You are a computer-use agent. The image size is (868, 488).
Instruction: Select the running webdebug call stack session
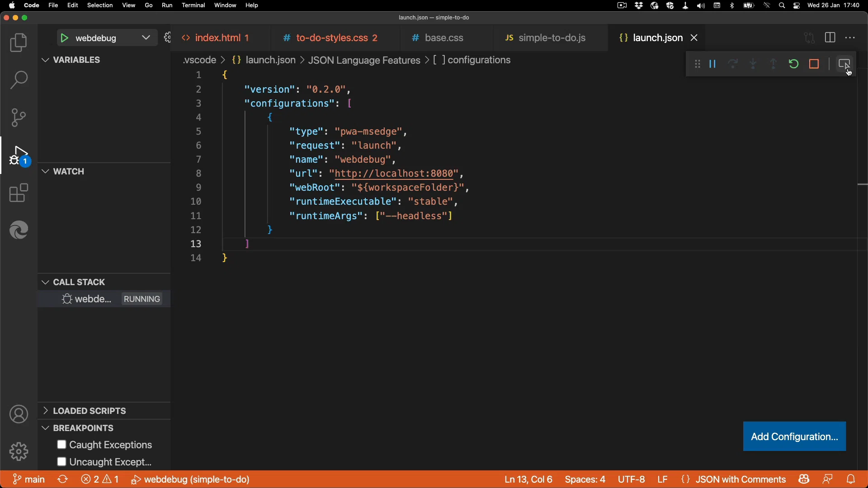point(104,299)
